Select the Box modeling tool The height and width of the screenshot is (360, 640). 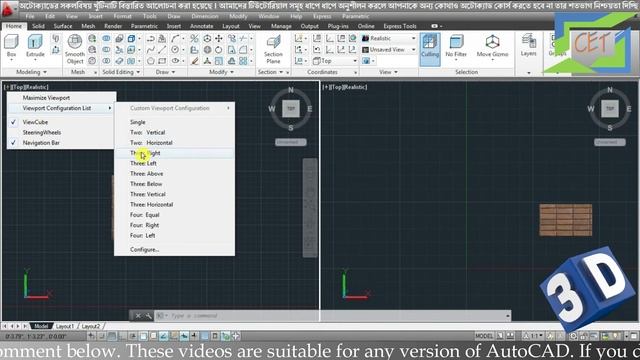(x=11, y=46)
